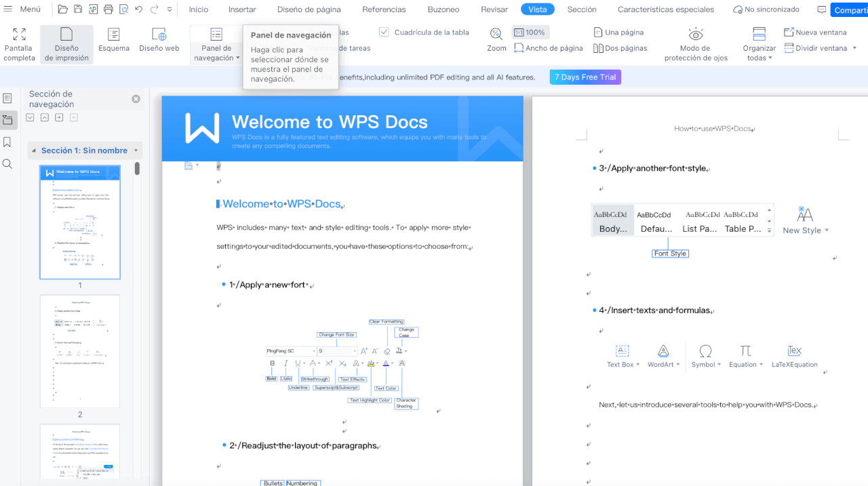Expand quick access toolbar customization arrow
Image resolution: width=868 pixels, height=486 pixels.
169,9
